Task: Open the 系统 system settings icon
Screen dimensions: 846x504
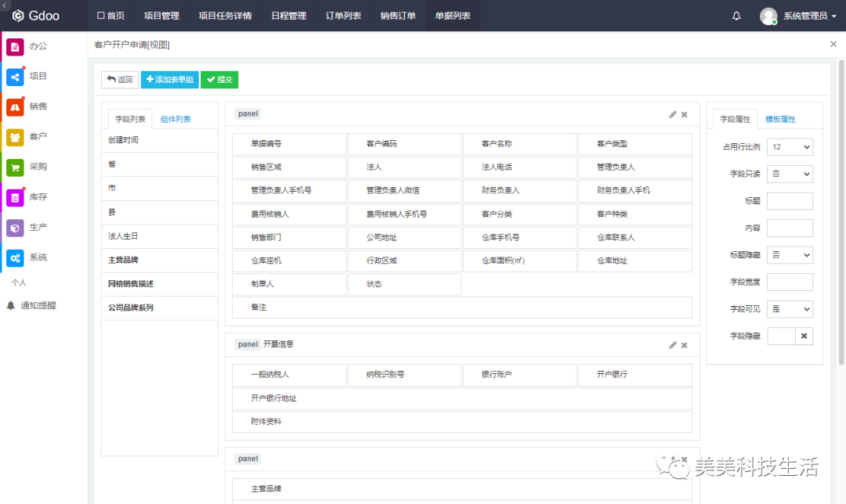Action: tap(15, 258)
